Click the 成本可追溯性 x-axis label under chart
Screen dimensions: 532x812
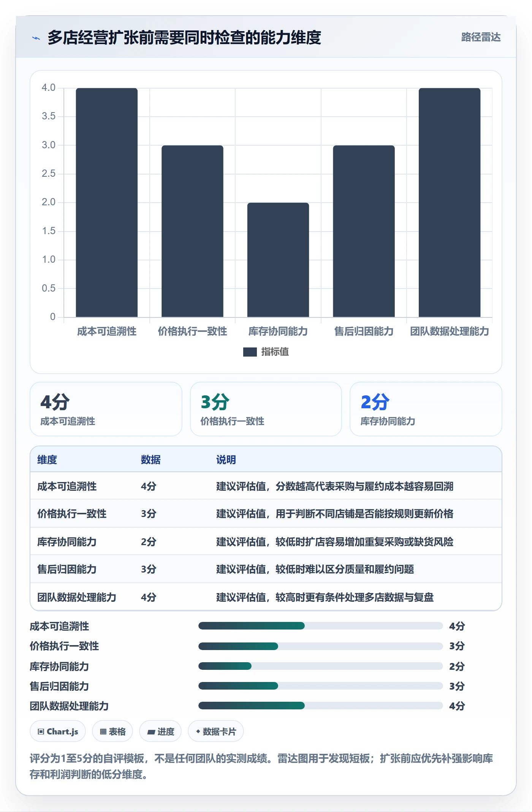(107, 331)
